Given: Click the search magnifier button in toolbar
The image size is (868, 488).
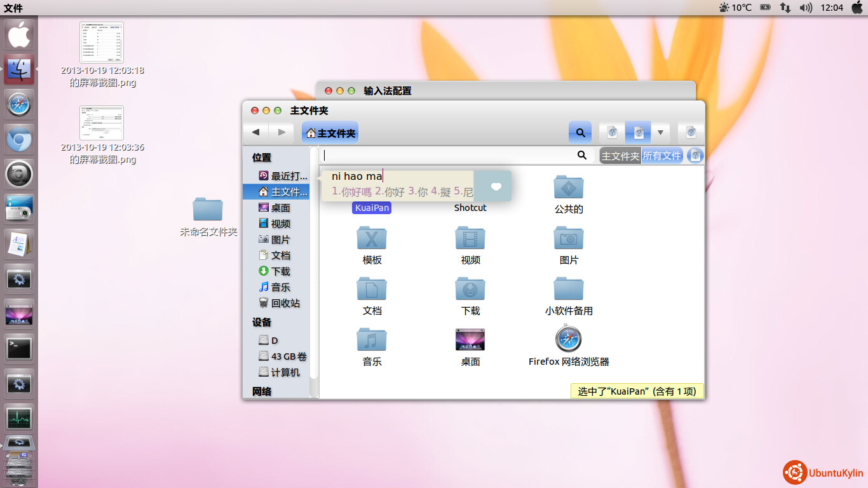Looking at the screenshot, I should 580,133.
